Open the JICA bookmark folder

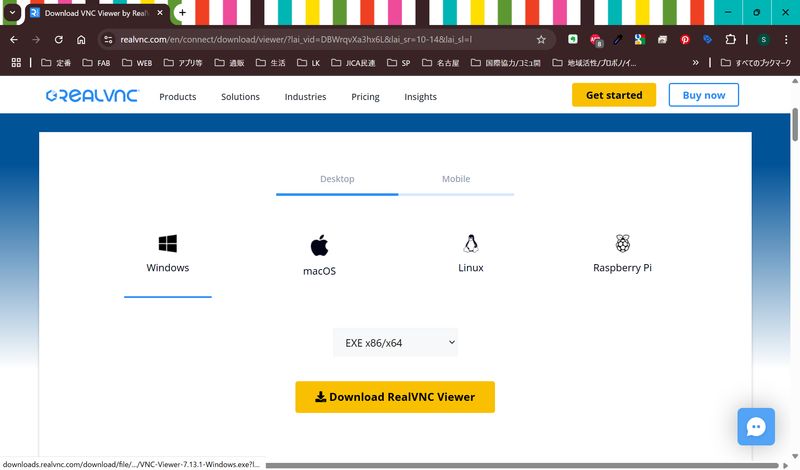coord(353,63)
